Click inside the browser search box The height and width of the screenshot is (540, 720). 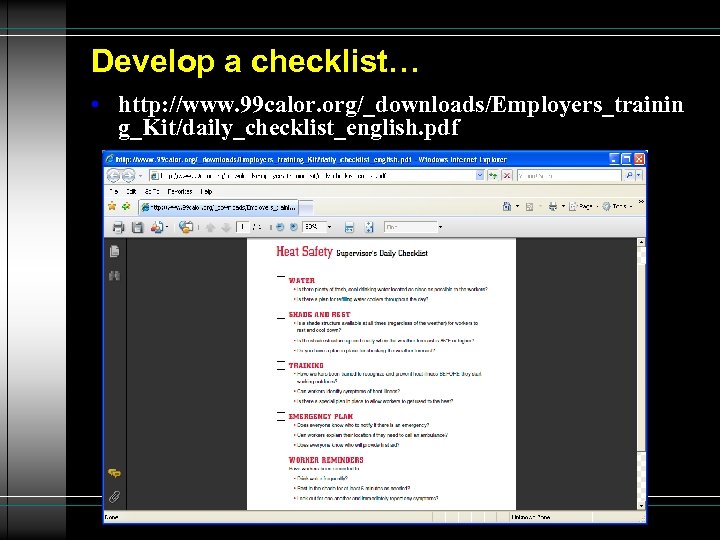coord(568,175)
